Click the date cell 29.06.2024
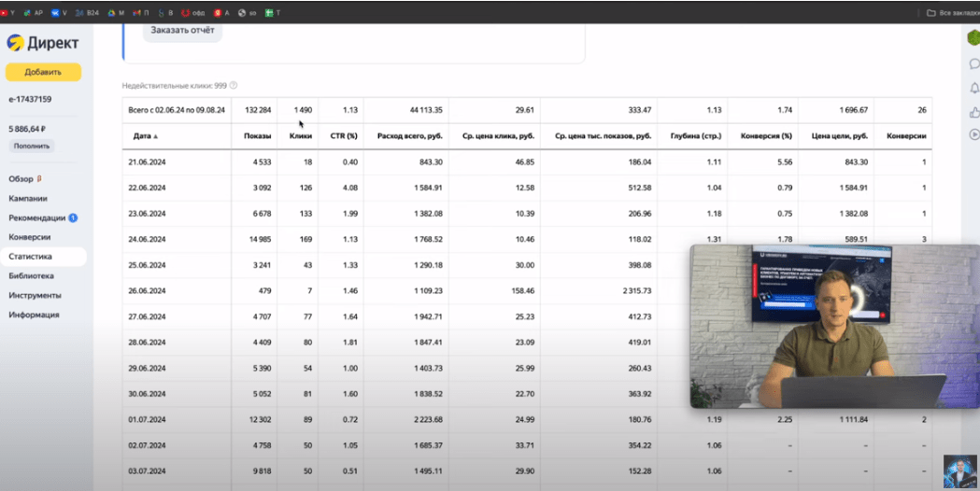Screen dimensions: 980x491 (147, 369)
